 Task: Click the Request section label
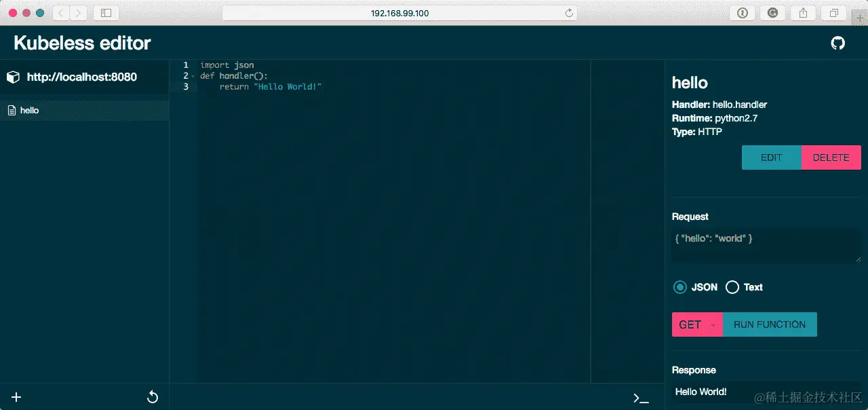pyautogui.click(x=690, y=217)
